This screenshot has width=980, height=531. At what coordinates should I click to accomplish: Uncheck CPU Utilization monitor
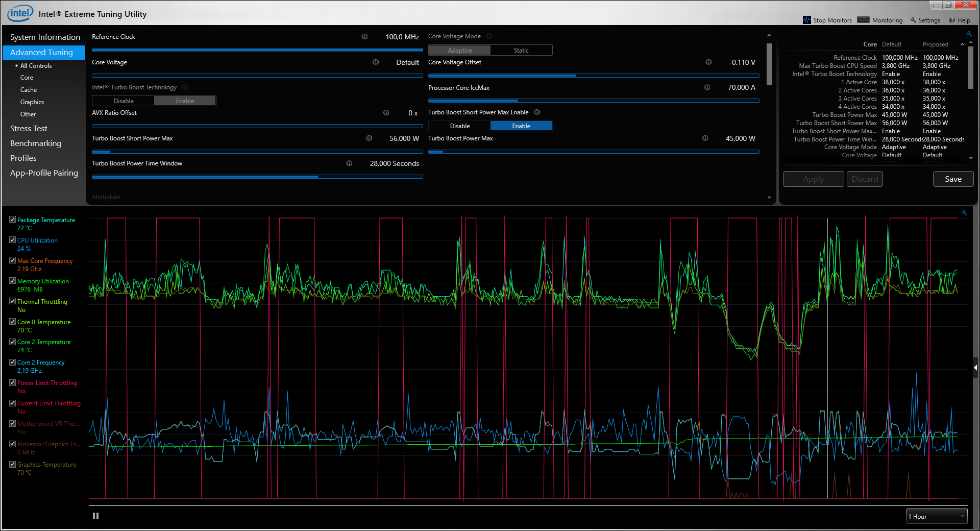pyautogui.click(x=12, y=240)
